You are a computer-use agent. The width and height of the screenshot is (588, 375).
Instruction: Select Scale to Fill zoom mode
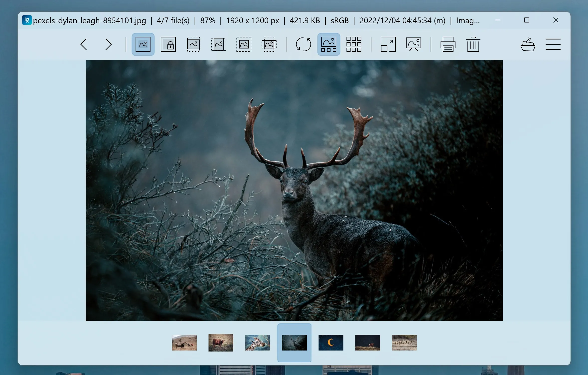click(x=269, y=44)
